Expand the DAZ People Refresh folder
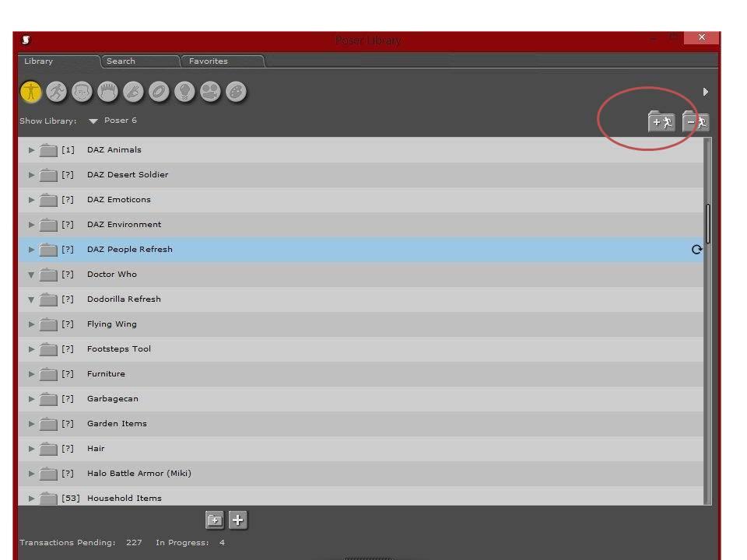The width and height of the screenshot is (747, 560). 31,250
